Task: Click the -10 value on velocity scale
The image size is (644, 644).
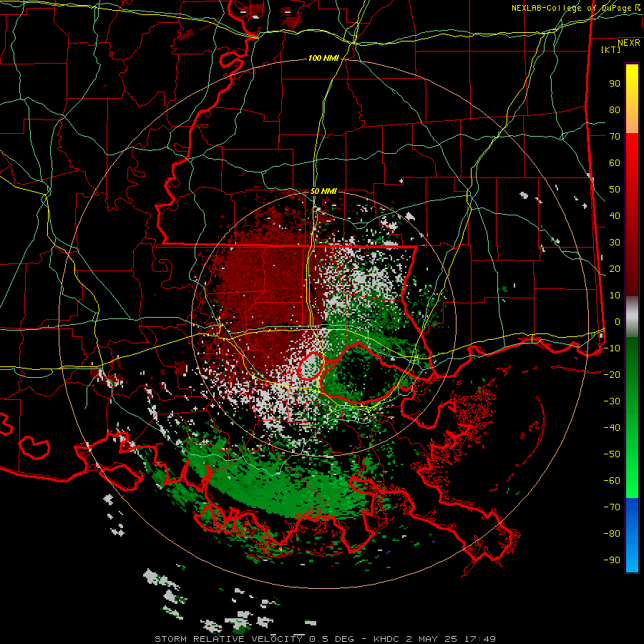Action: pyautogui.click(x=612, y=348)
